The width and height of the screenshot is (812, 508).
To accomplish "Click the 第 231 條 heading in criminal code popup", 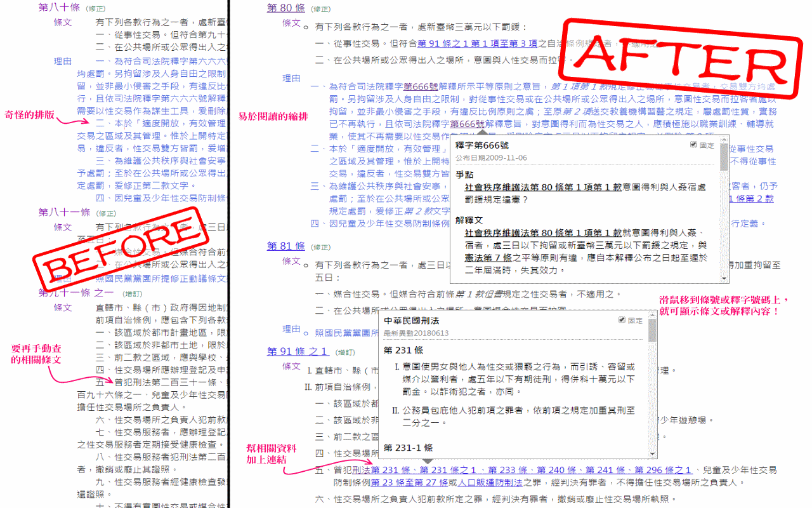I will (404, 350).
